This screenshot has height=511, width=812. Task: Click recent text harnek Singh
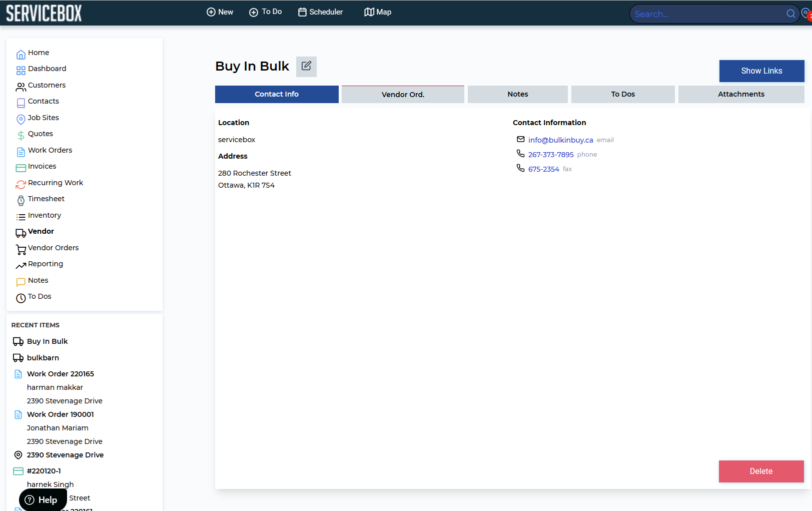tap(50, 484)
